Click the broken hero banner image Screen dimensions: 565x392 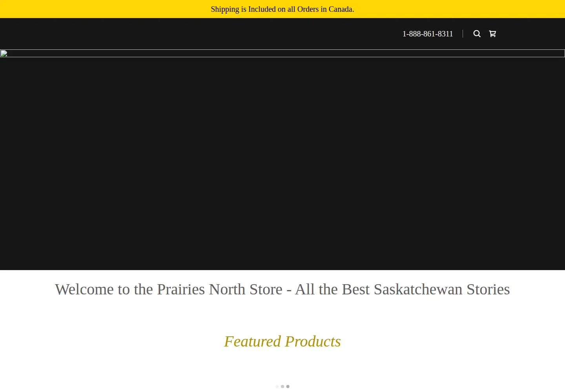tap(282, 53)
